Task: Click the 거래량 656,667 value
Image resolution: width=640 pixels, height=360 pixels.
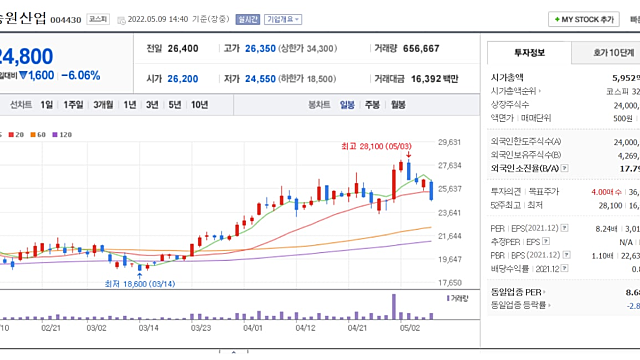Action: point(421,49)
